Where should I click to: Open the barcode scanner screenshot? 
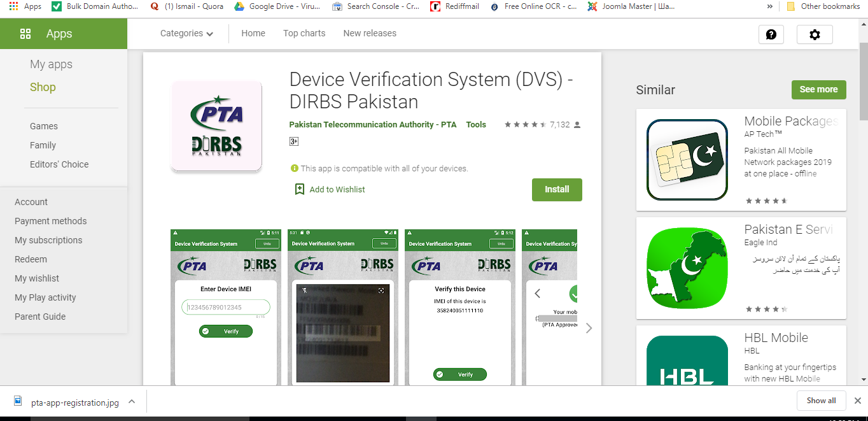pyautogui.click(x=343, y=307)
